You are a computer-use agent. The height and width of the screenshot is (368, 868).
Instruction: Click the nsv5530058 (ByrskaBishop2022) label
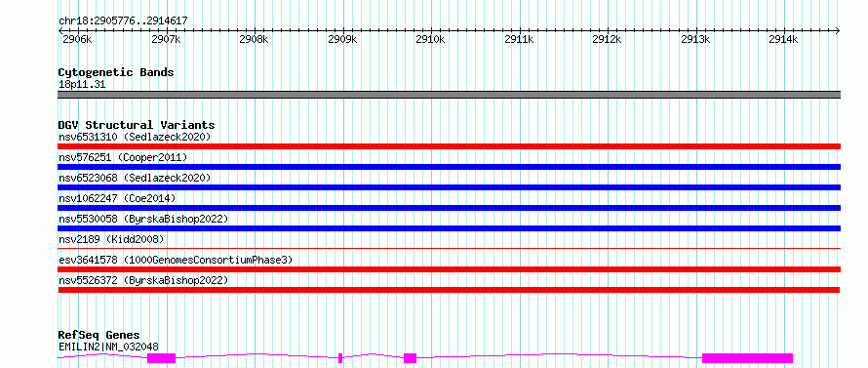(x=143, y=219)
